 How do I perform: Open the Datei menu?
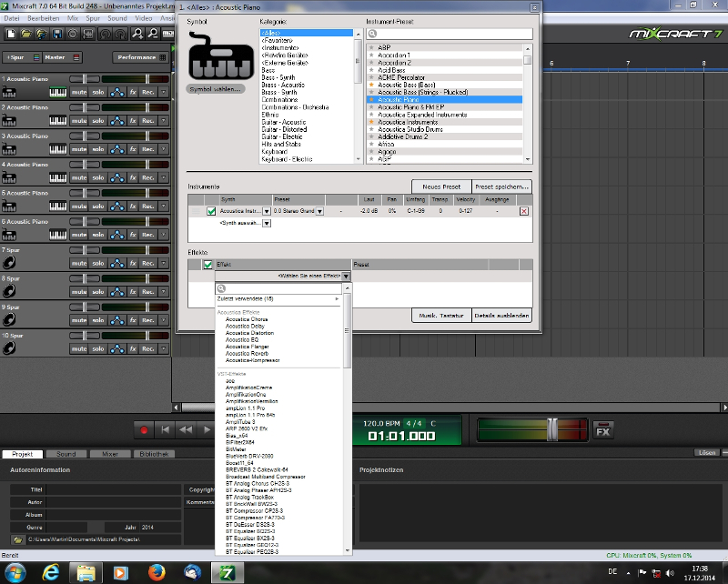12,18
